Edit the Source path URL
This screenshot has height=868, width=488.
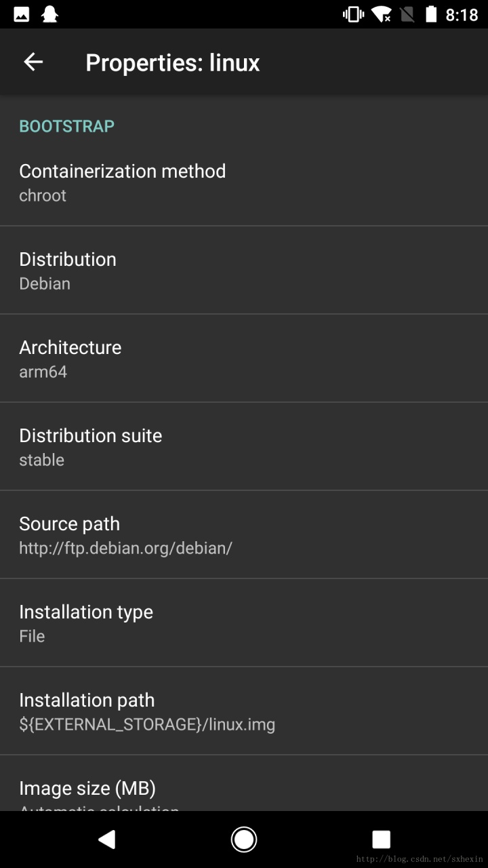point(244,535)
